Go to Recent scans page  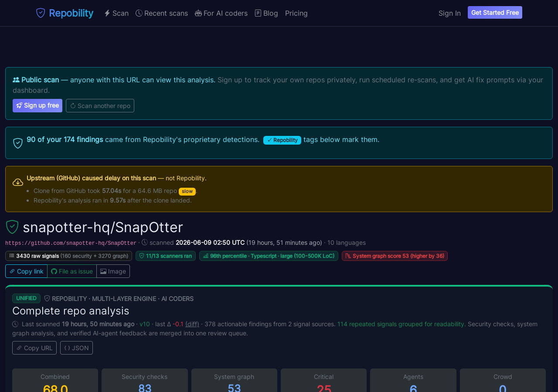162,13
